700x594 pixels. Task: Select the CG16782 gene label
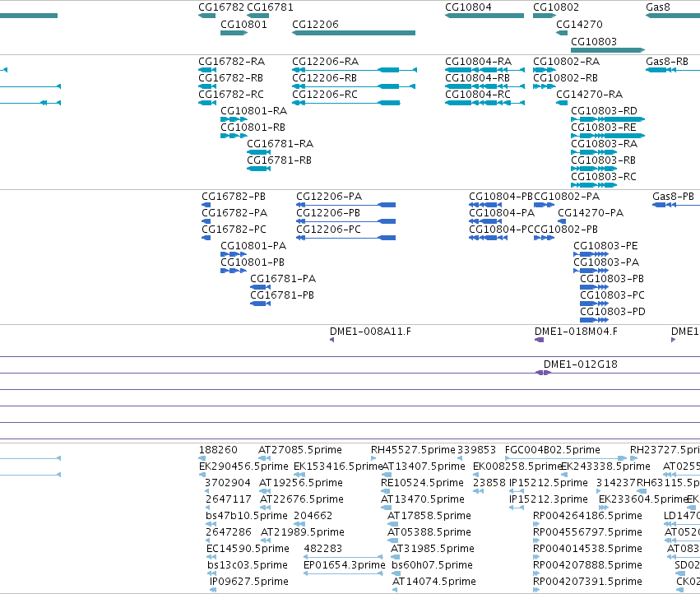(x=221, y=7)
